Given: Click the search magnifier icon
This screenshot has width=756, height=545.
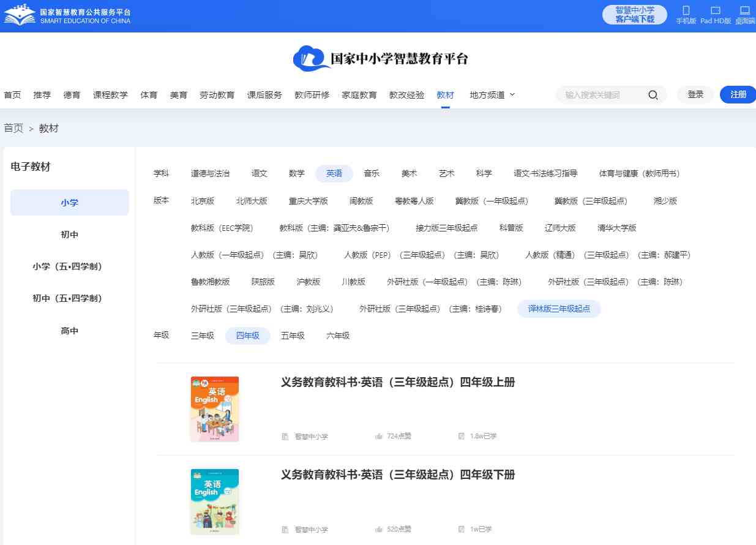Looking at the screenshot, I should pyautogui.click(x=653, y=95).
